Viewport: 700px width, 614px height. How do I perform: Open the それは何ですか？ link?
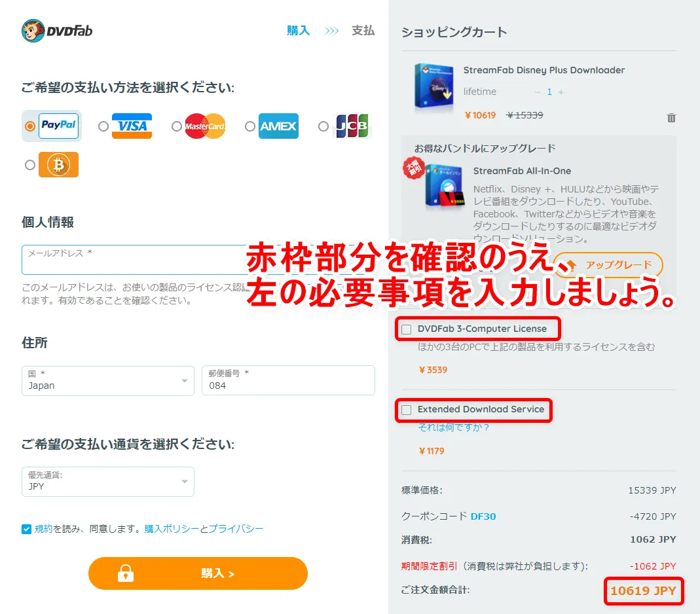(x=454, y=427)
